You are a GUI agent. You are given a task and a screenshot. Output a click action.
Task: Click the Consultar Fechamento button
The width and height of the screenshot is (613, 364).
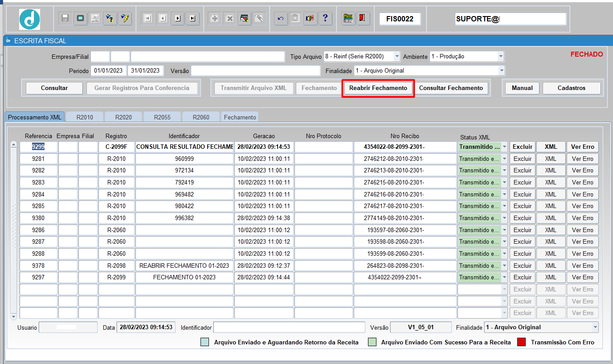[x=451, y=88]
